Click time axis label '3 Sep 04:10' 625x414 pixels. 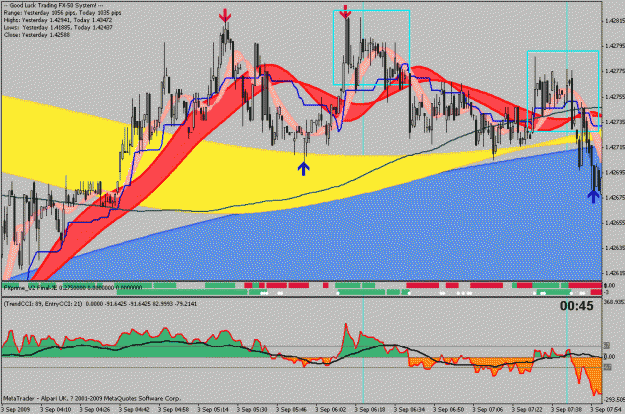click(56, 409)
